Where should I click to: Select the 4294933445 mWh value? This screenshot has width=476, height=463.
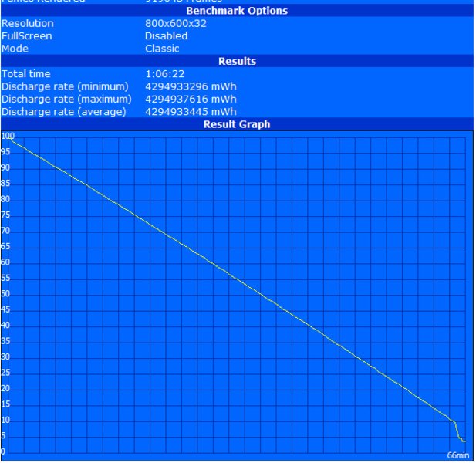click(191, 112)
